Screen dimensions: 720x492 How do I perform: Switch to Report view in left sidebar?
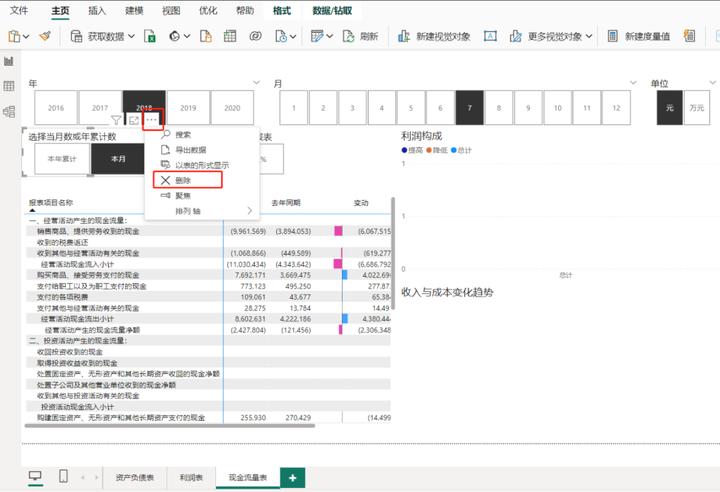pyautogui.click(x=9, y=61)
